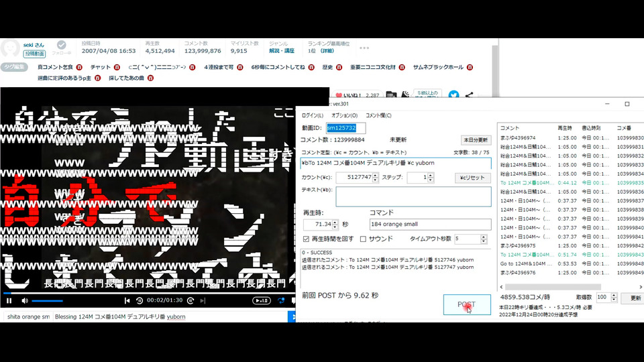Viewport: 644px width, 362px height.
Task: Open the オプション(O) menu
Action: (x=345, y=115)
